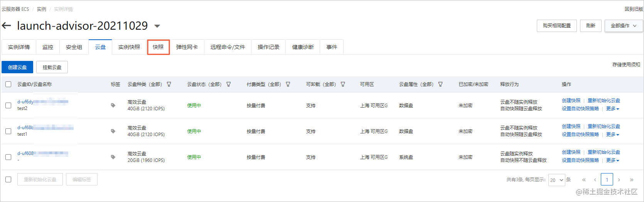
Task: Open the 事件 tab
Action: 332,47
